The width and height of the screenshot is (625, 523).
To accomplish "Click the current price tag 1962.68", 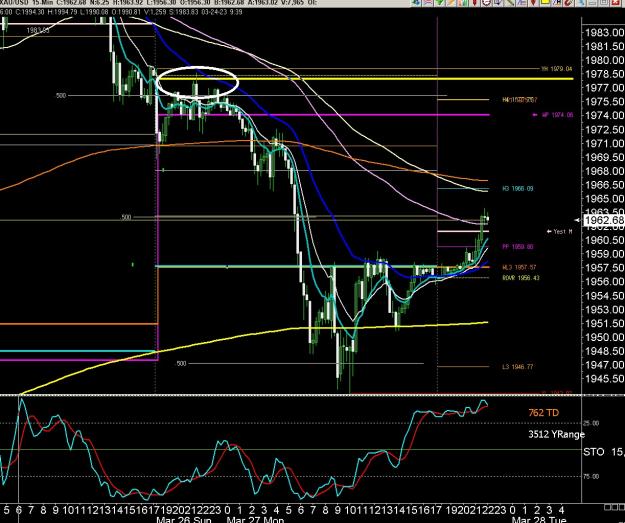I will click(604, 220).
